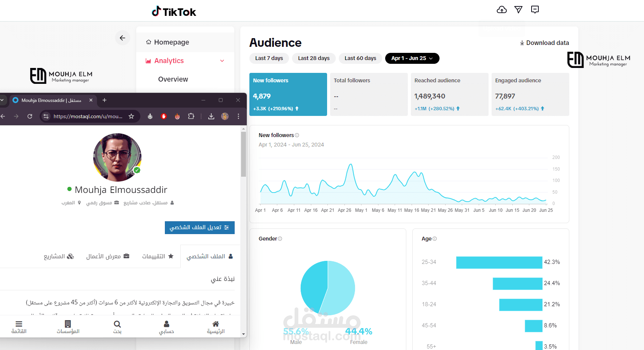This screenshot has width=644, height=350.
Task: Open the Apr 1 - Jun 25 date dropdown
Action: pos(412,58)
